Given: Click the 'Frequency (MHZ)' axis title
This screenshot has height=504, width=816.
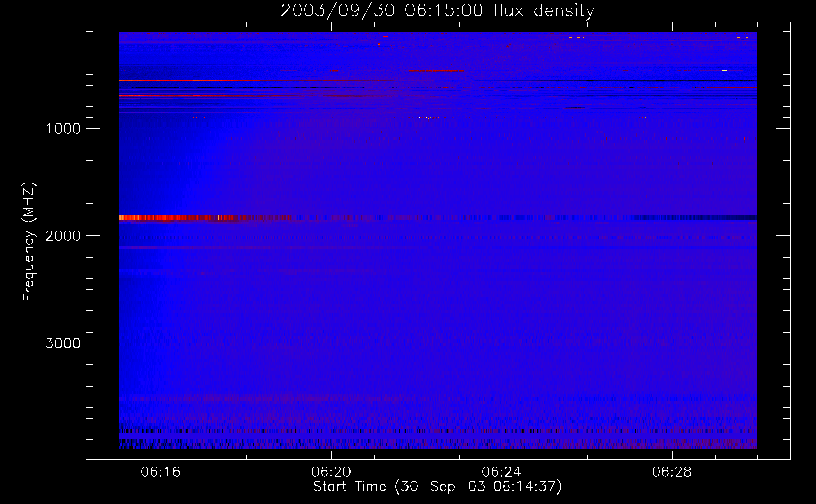Looking at the screenshot, I should coord(29,242).
